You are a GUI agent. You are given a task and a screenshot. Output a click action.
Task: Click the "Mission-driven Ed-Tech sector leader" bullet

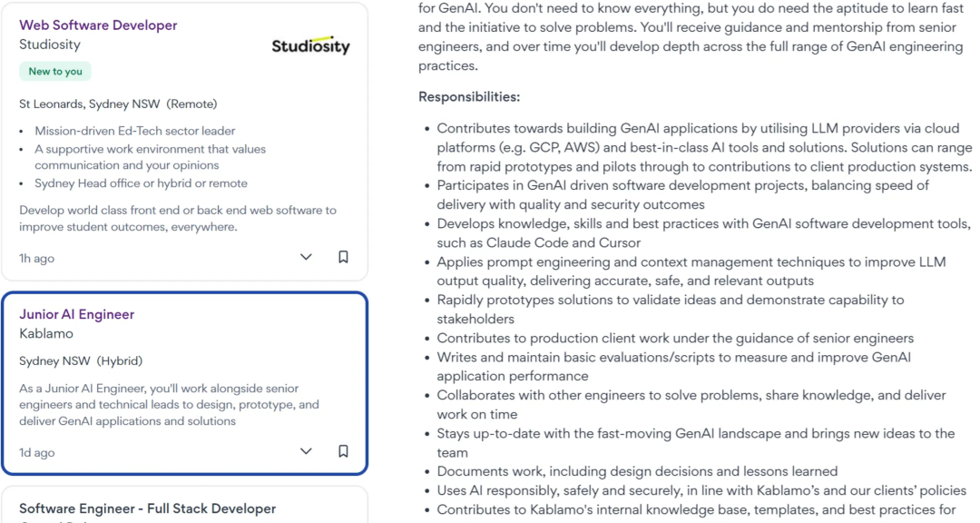[135, 131]
